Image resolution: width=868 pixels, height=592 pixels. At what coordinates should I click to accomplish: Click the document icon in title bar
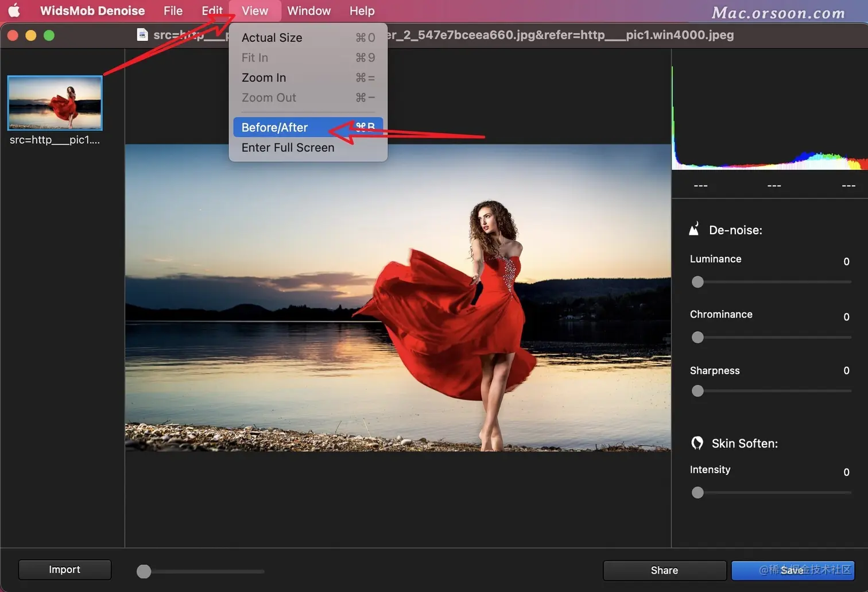click(142, 35)
